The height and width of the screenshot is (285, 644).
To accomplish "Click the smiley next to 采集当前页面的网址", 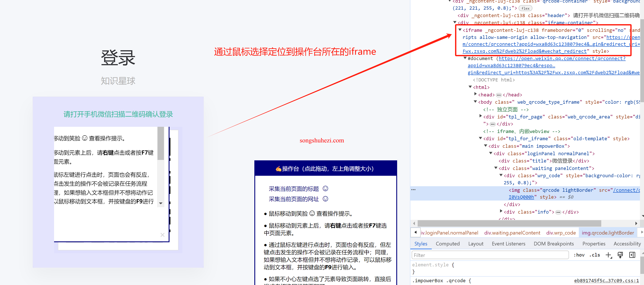I will click(x=325, y=199).
